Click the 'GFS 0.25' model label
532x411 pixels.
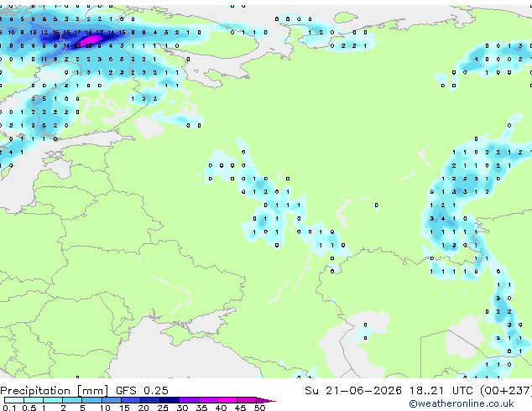click(142, 391)
